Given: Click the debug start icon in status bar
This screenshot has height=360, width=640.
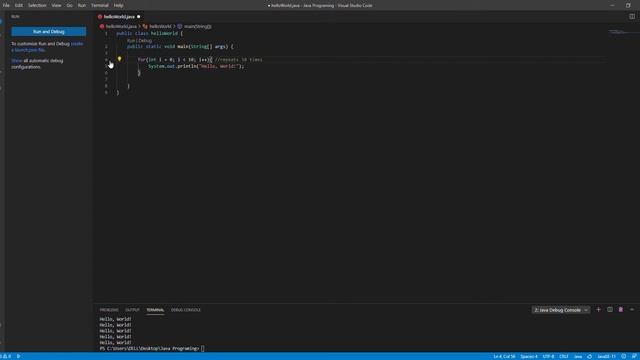Looking at the screenshot, I should click(x=18, y=356).
